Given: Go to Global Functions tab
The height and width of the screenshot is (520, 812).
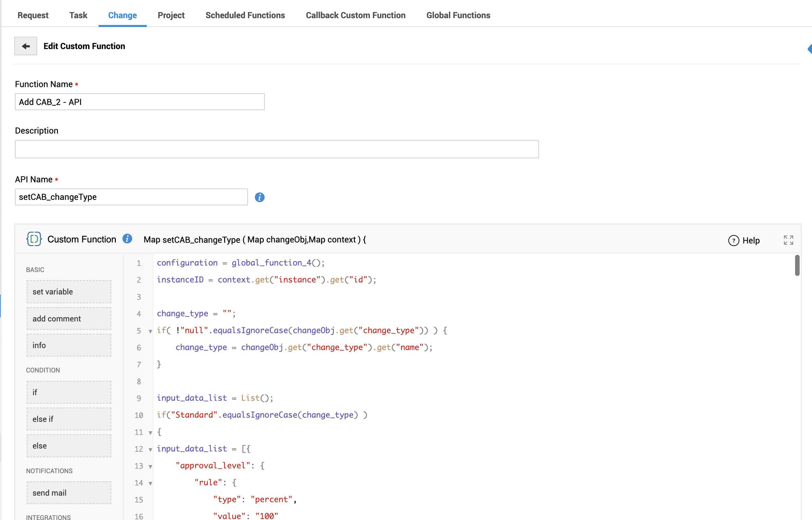Looking at the screenshot, I should (x=458, y=15).
